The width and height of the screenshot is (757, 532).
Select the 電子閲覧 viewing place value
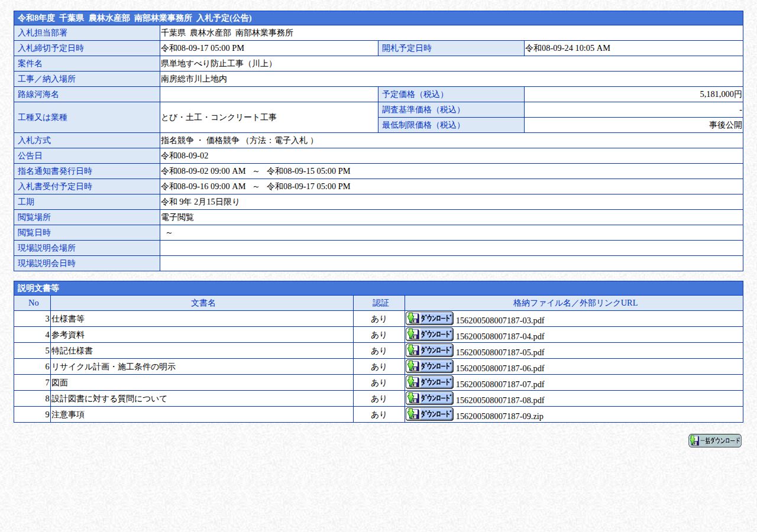pos(177,218)
